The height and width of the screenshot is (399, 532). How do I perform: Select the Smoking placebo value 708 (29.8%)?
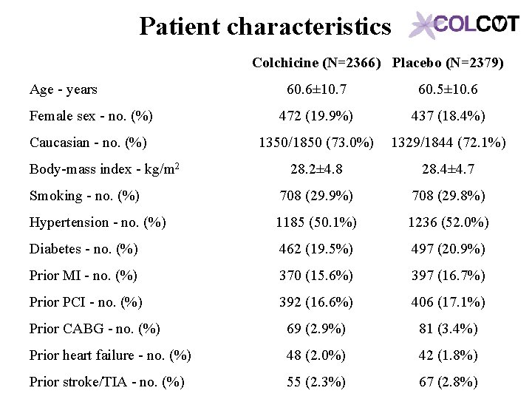(x=448, y=196)
